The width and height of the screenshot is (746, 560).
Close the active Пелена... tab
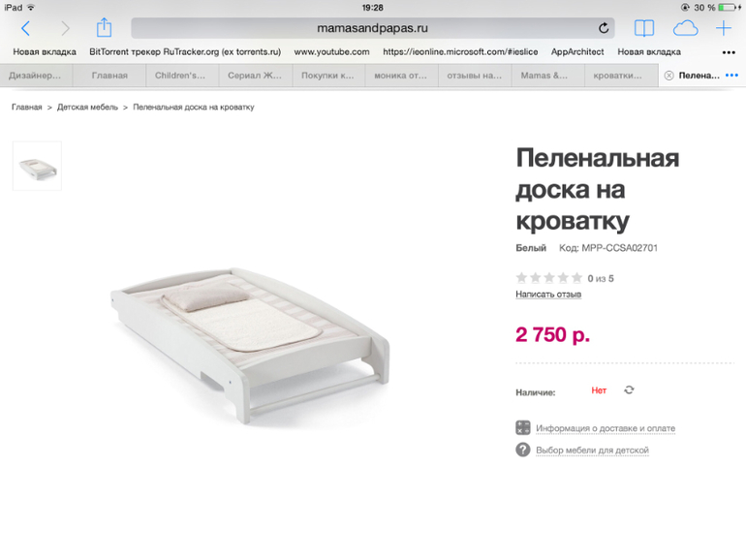pyautogui.click(x=668, y=76)
